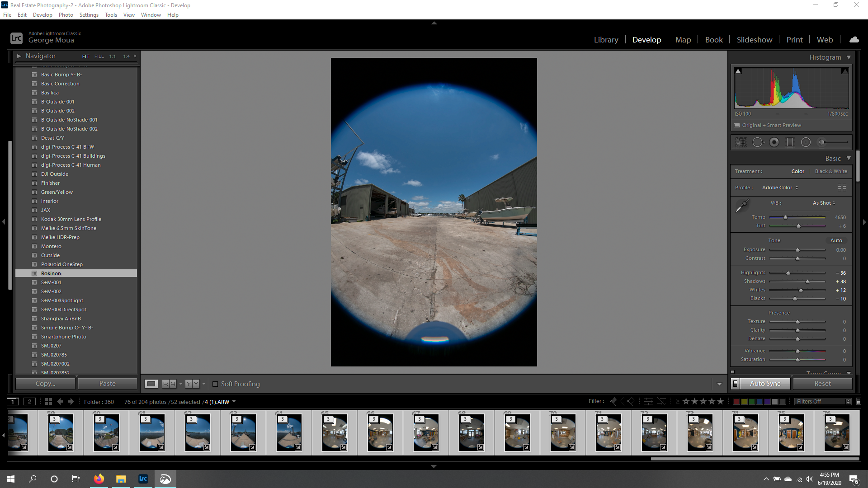Open the Photo menu

(x=66, y=14)
